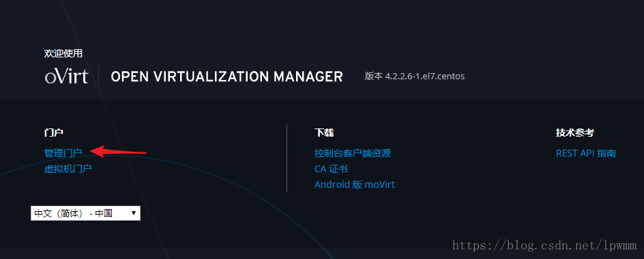The height and width of the screenshot is (259, 644).
Task: Open the 虚拟机门户 VM portal link
Action: point(68,169)
